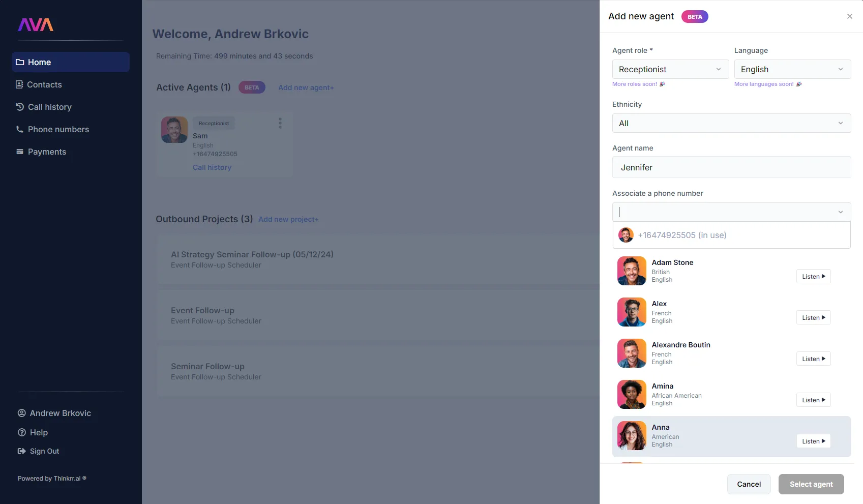Open Sam agent card three-dot menu
The height and width of the screenshot is (504, 863).
pos(280,123)
